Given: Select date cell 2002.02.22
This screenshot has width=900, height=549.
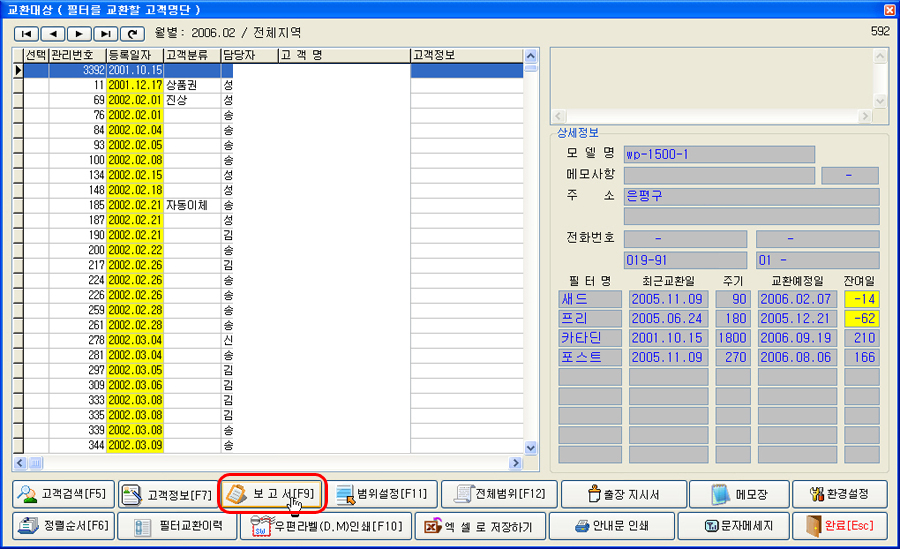Looking at the screenshot, I should pyautogui.click(x=135, y=250).
